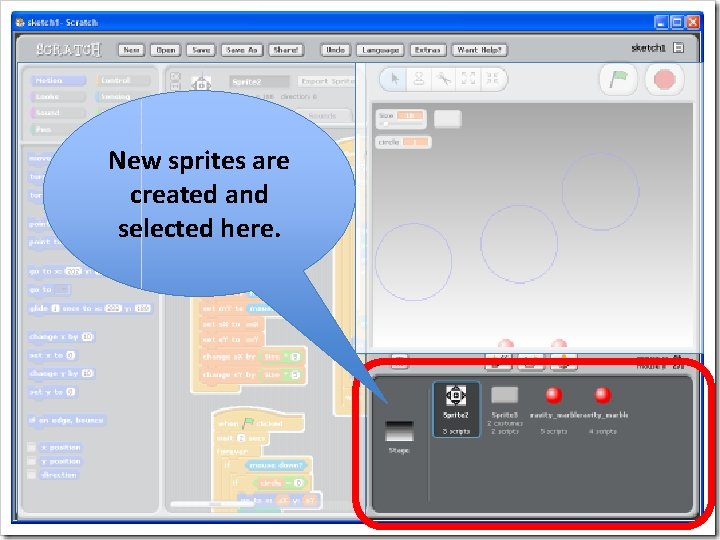Open the 'go to' block dropdown

point(63,290)
